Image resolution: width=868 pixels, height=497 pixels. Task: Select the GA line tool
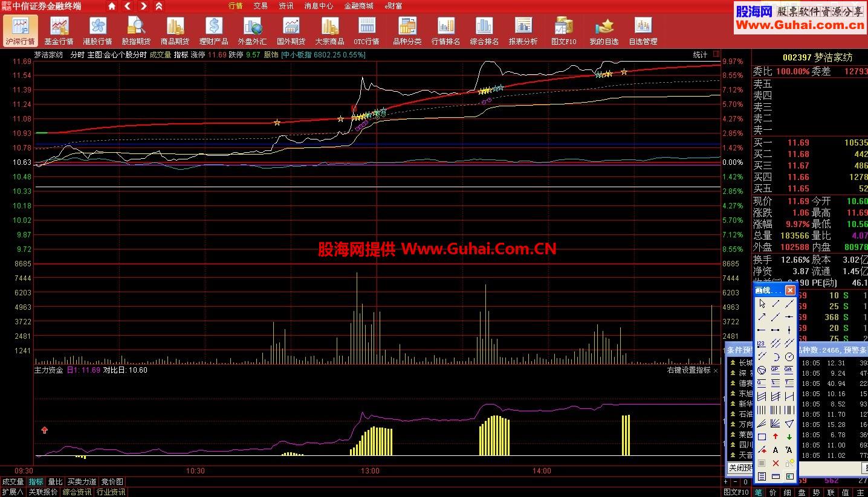pyautogui.click(x=789, y=370)
